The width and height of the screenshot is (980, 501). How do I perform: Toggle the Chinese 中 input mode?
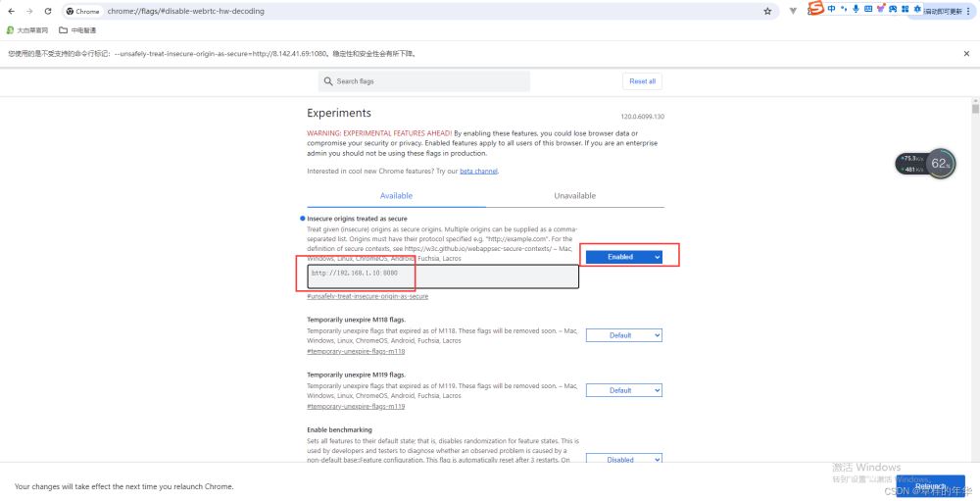click(x=831, y=9)
